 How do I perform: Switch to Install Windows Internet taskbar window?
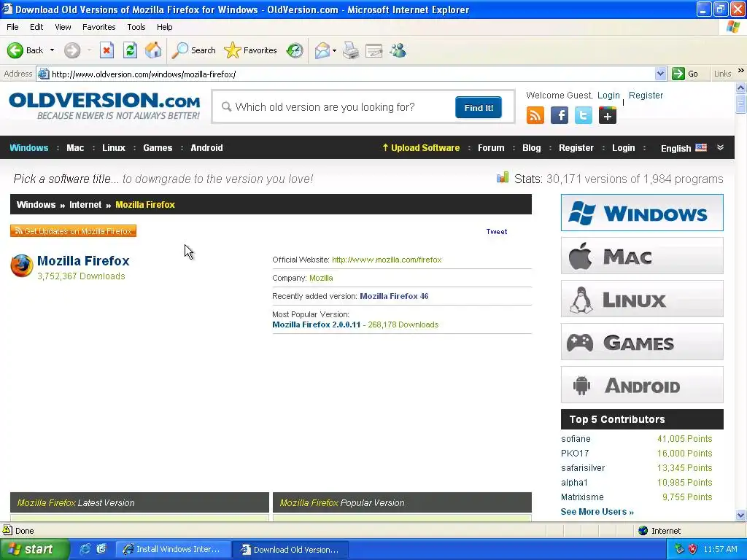(173, 549)
